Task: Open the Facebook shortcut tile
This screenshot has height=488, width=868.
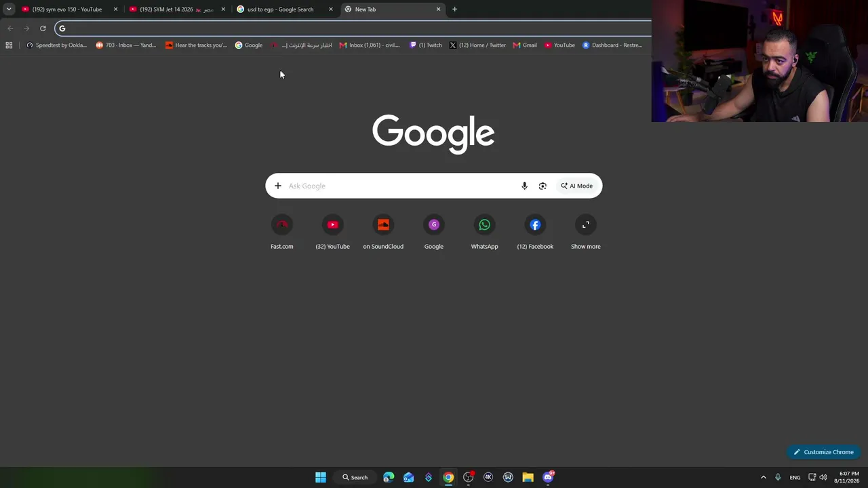Action: click(x=535, y=232)
